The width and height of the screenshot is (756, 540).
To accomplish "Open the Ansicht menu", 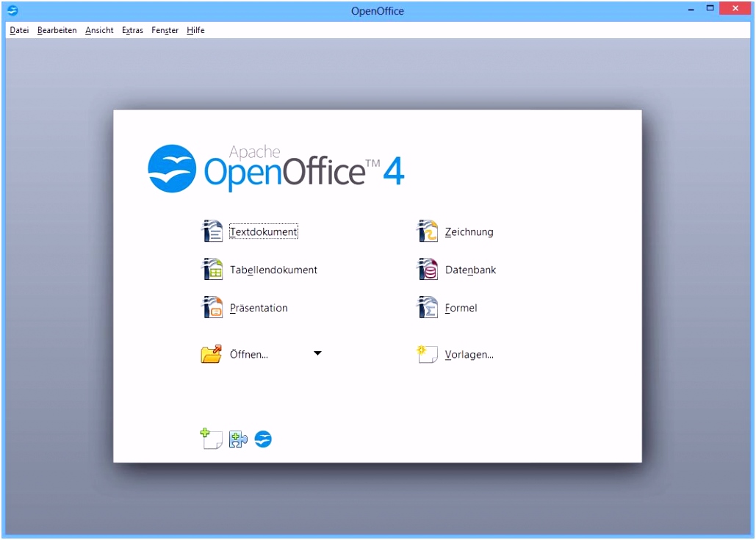I will pyautogui.click(x=99, y=30).
